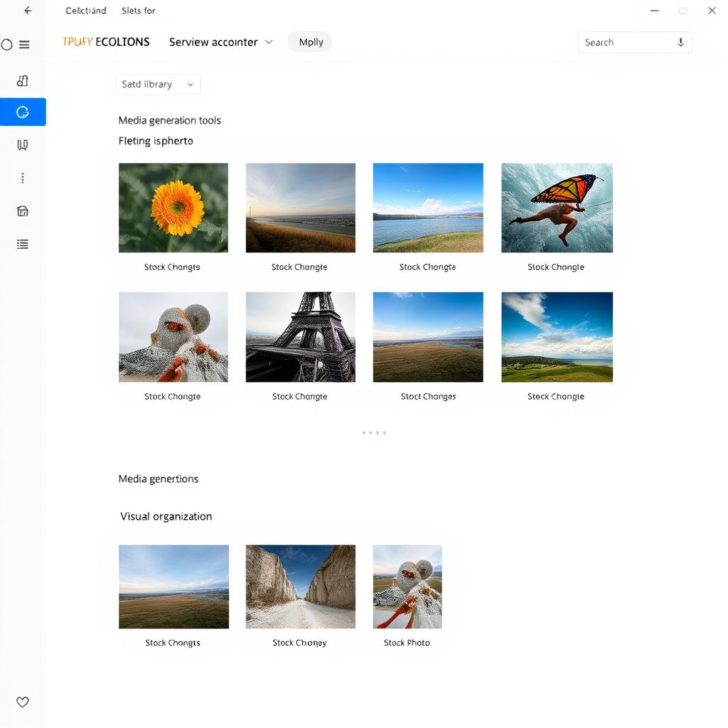Go back using the back arrow icon

(x=27, y=10)
